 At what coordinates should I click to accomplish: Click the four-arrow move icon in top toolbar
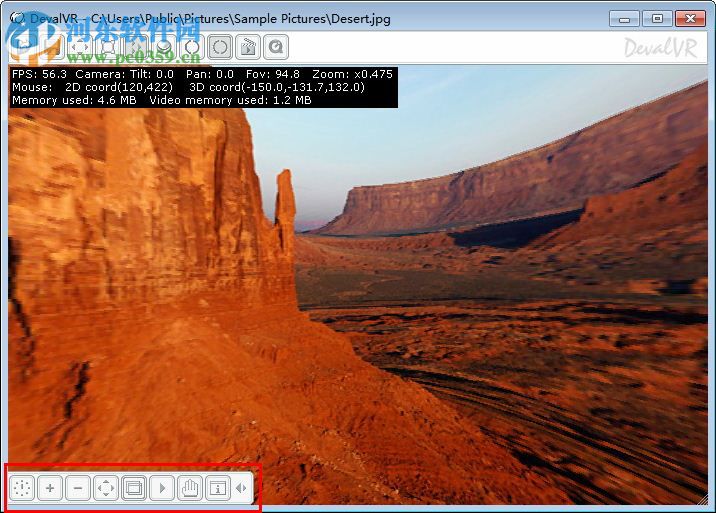click(80, 47)
